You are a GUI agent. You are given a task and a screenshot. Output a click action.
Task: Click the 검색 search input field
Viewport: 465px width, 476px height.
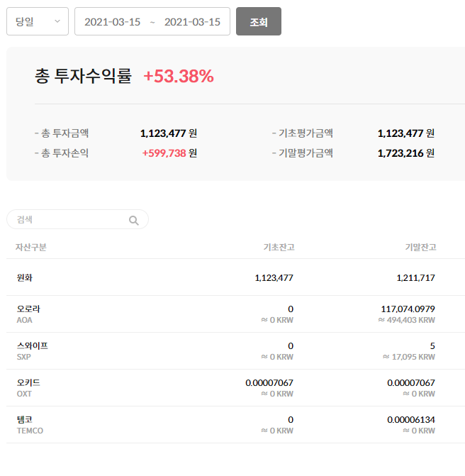pos(77,219)
